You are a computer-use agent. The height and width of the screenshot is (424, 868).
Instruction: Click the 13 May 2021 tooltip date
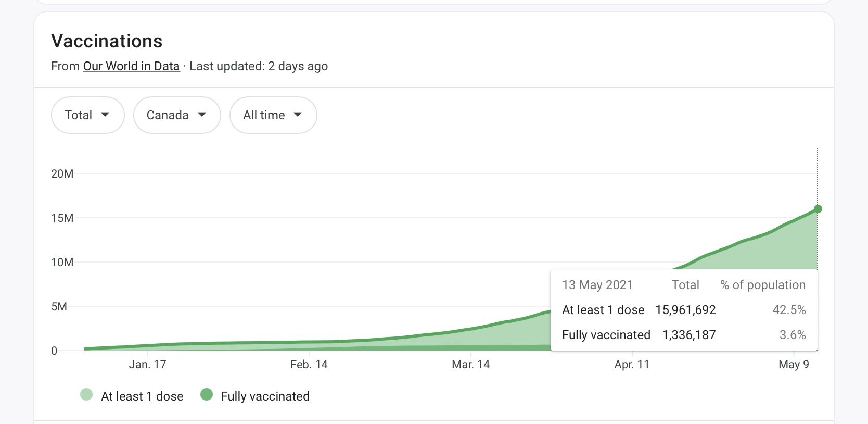pos(597,285)
